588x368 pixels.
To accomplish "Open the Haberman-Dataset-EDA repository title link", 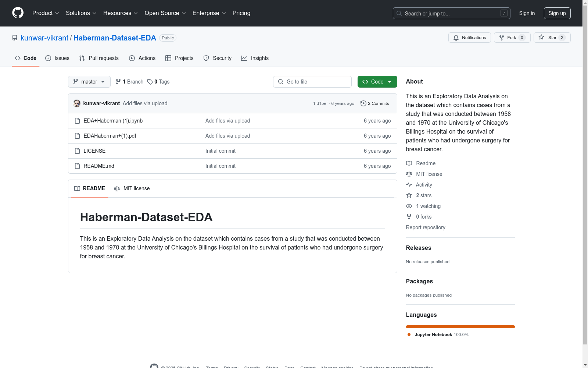I will click(x=115, y=38).
